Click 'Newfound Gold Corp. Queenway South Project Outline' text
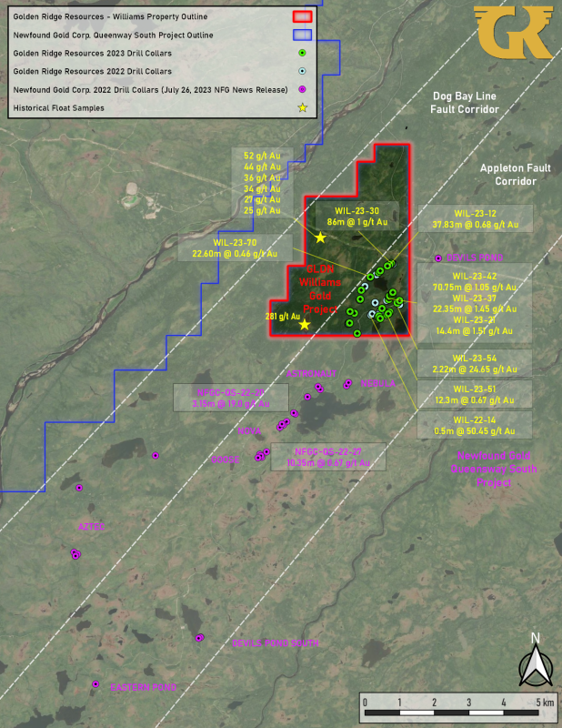Image resolution: width=562 pixels, height=728 pixels. click(x=114, y=35)
